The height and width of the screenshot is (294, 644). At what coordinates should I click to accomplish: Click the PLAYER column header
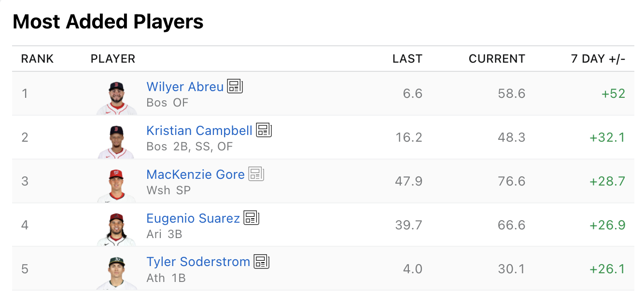(x=113, y=59)
